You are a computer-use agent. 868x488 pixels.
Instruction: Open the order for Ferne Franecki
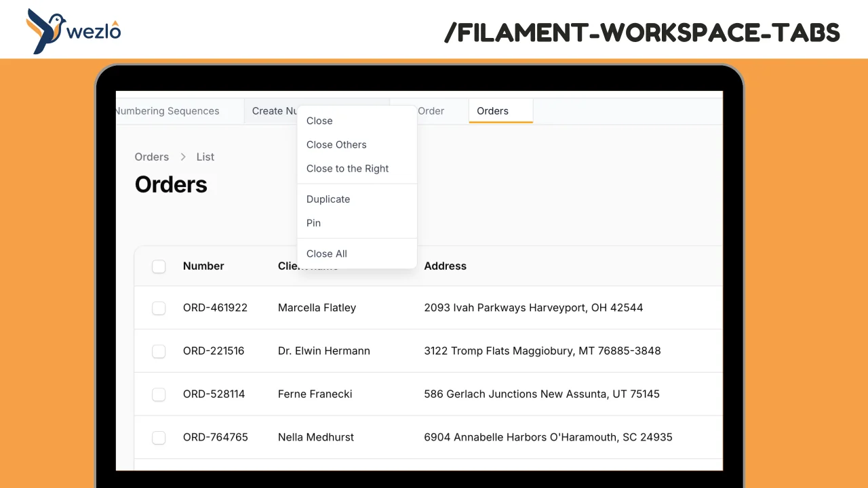tap(315, 394)
